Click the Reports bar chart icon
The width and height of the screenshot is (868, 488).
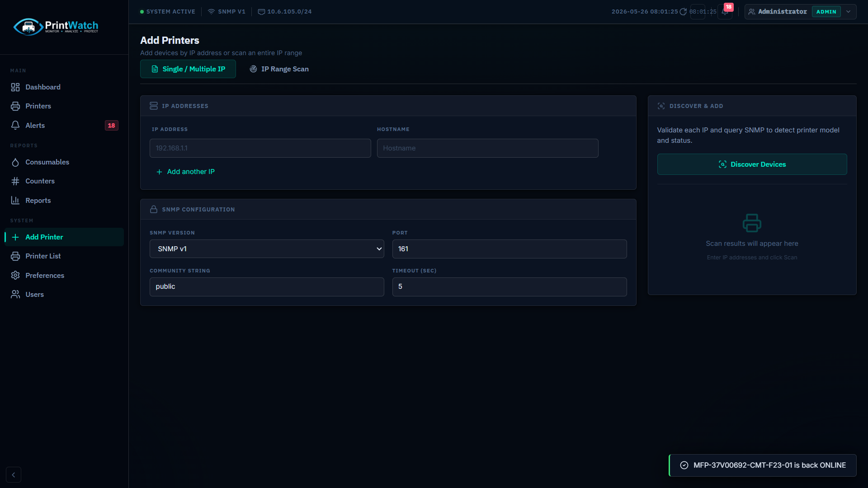[x=15, y=200]
